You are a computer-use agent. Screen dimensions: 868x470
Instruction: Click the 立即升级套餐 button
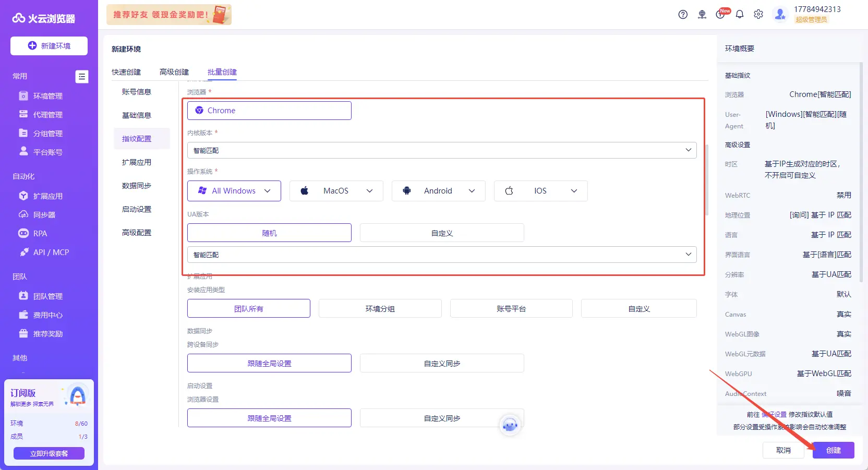coord(49,453)
